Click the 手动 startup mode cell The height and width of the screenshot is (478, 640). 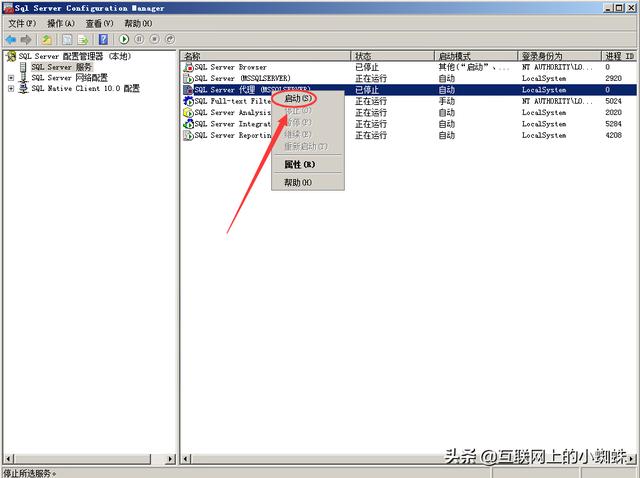click(447, 101)
